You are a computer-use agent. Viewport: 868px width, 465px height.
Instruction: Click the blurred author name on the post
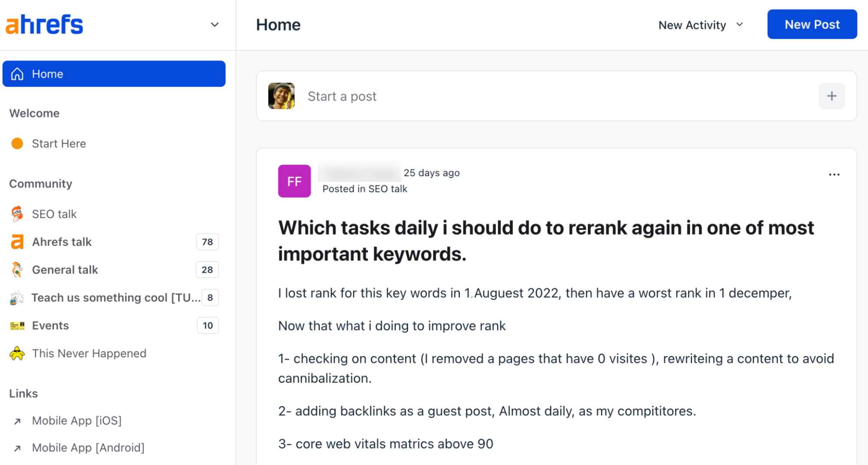pos(359,172)
